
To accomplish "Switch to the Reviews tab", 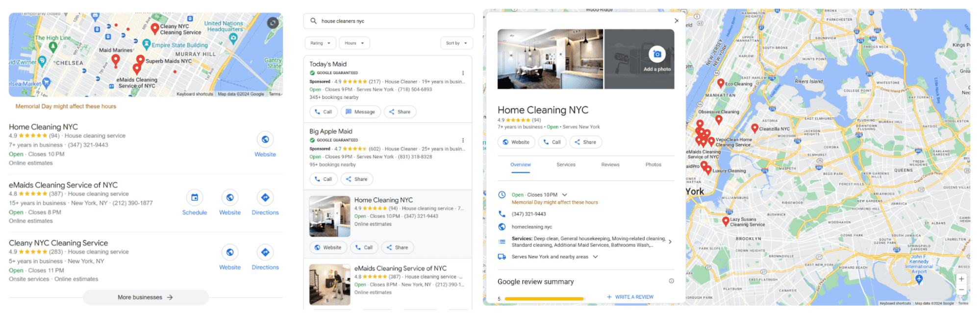I will click(x=610, y=165).
